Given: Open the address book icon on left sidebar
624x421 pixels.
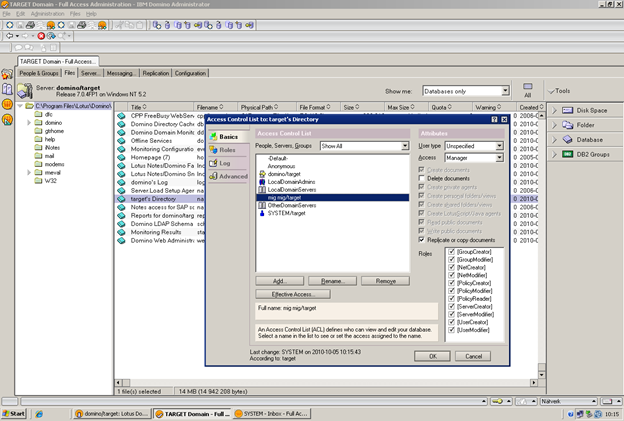Looking at the screenshot, I should coord(7,89).
